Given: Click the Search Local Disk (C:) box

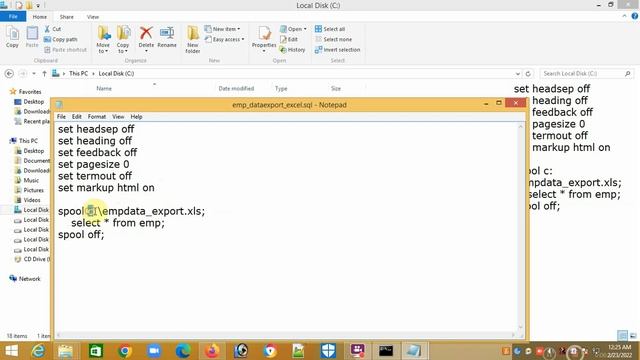Looking at the screenshot, I should pos(587,73).
